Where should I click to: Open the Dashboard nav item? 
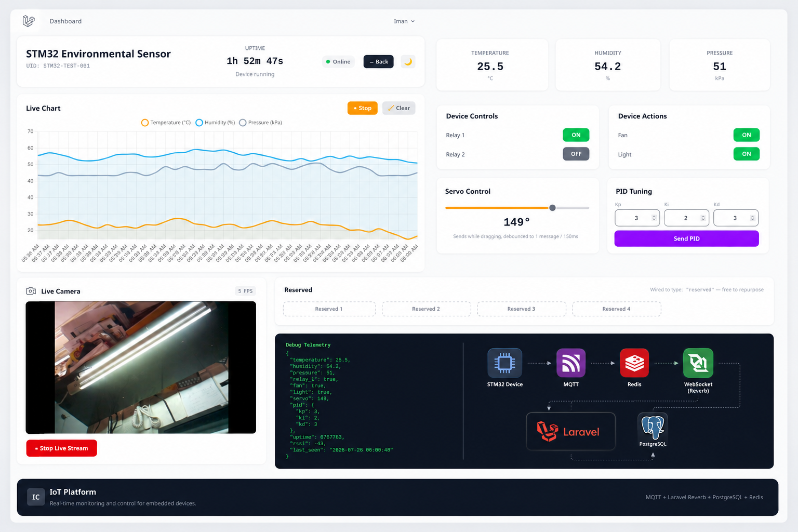pos(65,21)
